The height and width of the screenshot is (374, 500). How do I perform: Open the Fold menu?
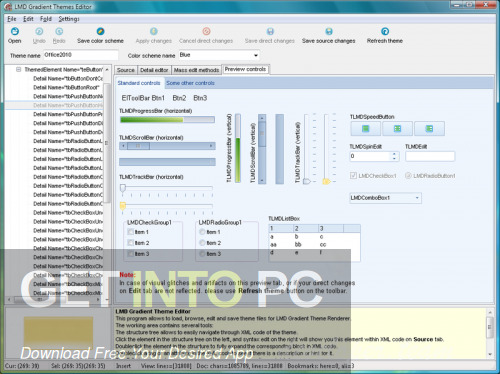[46, 19]
